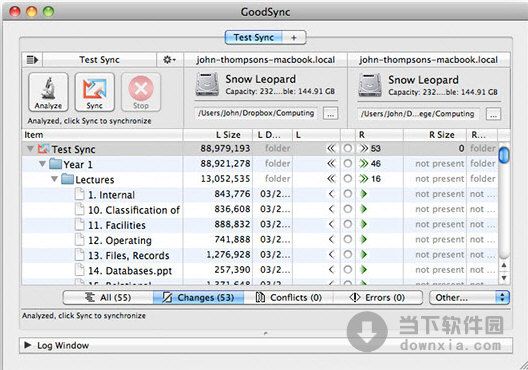This screenshot has width=528, height=370.
Task: Set 13. Files, Records row to do nothing
Action: 348,255
